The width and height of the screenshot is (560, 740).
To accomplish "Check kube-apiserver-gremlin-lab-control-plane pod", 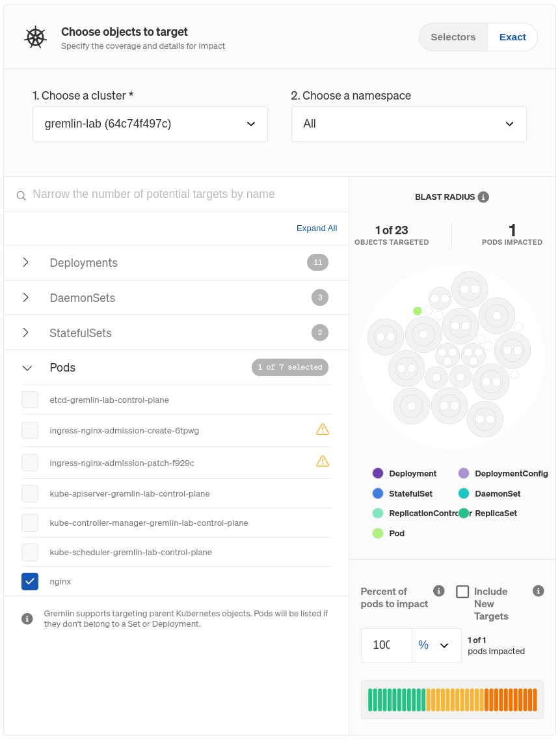I will pyautogui.click(x=30, y=493).
